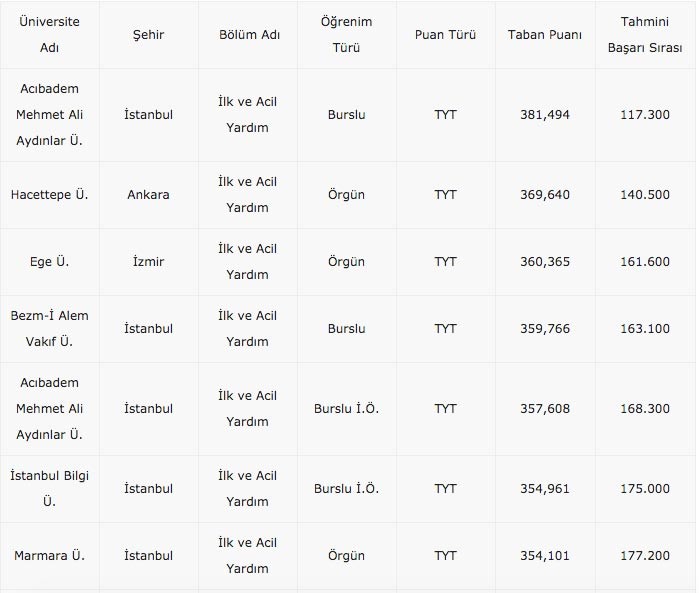699x593 pixels.
Task: Click the base score 381,494 cell
Action: pos(545,115)
